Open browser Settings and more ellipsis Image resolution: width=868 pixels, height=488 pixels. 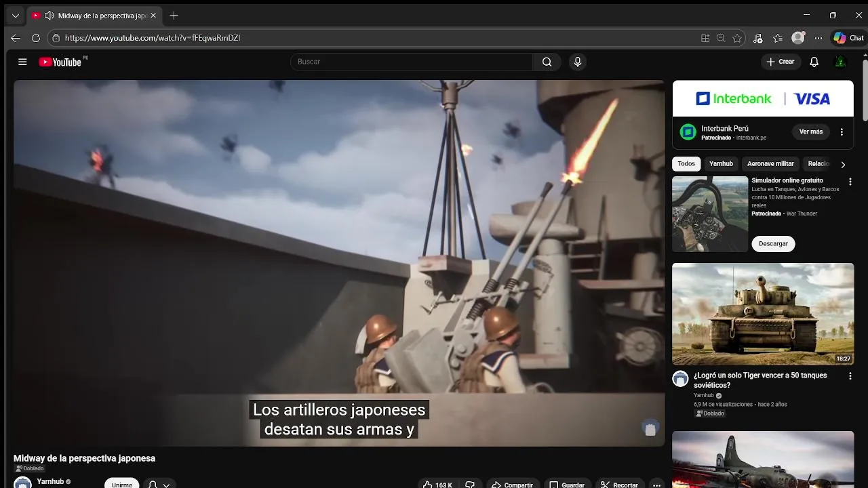pyautogui.click(x=818, y=38)
